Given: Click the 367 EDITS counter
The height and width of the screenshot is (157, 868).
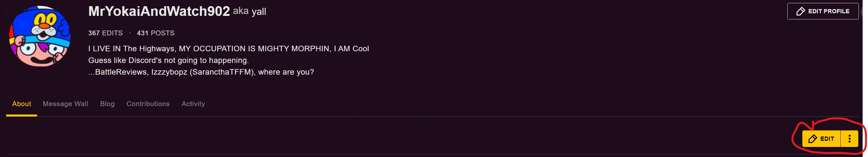Looking at the screenshot, I should [x=105, y=33].
